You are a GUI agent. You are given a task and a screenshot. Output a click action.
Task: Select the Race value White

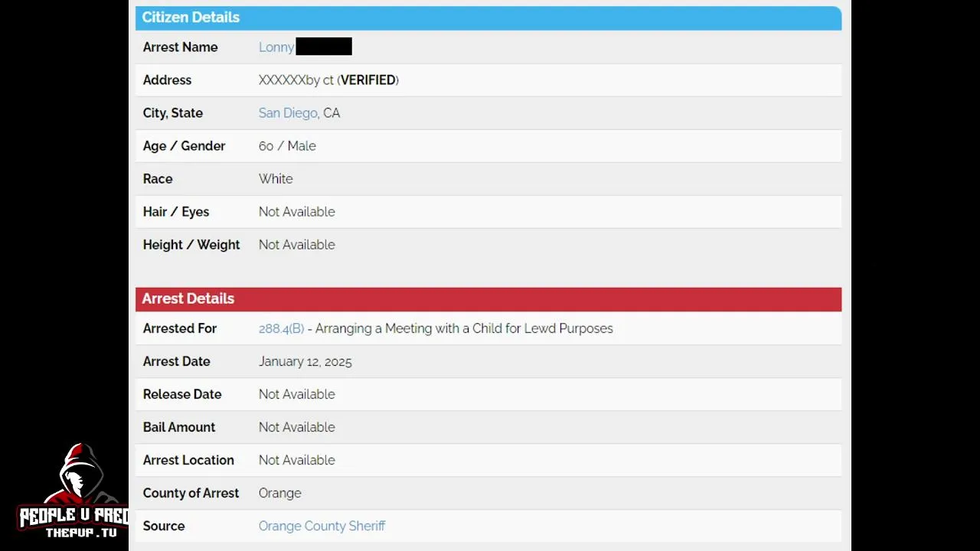tap(276, 179)
